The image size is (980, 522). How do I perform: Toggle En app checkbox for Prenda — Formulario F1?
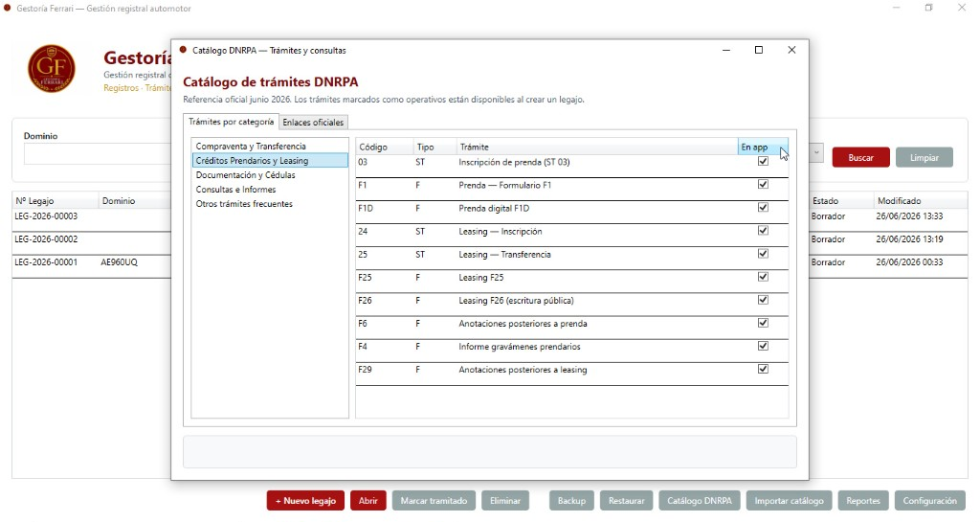[763, 185]
